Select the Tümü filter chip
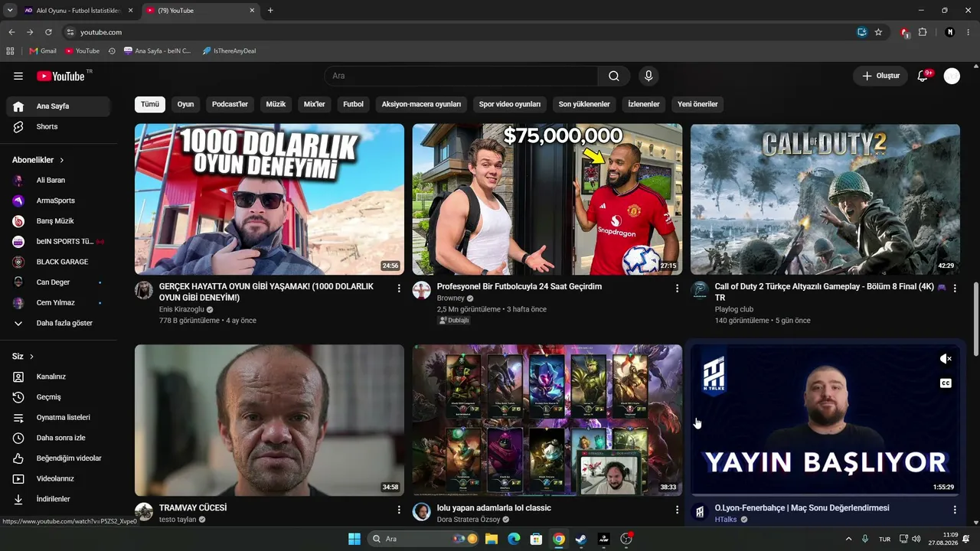The height and width of the screenshot is (551, 980). [x=150, y=104]
